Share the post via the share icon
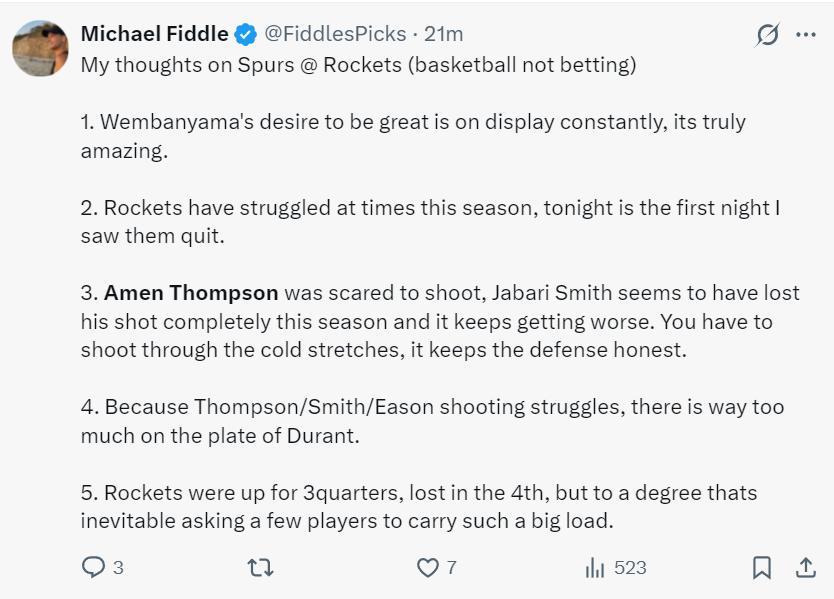 point(805,568)
